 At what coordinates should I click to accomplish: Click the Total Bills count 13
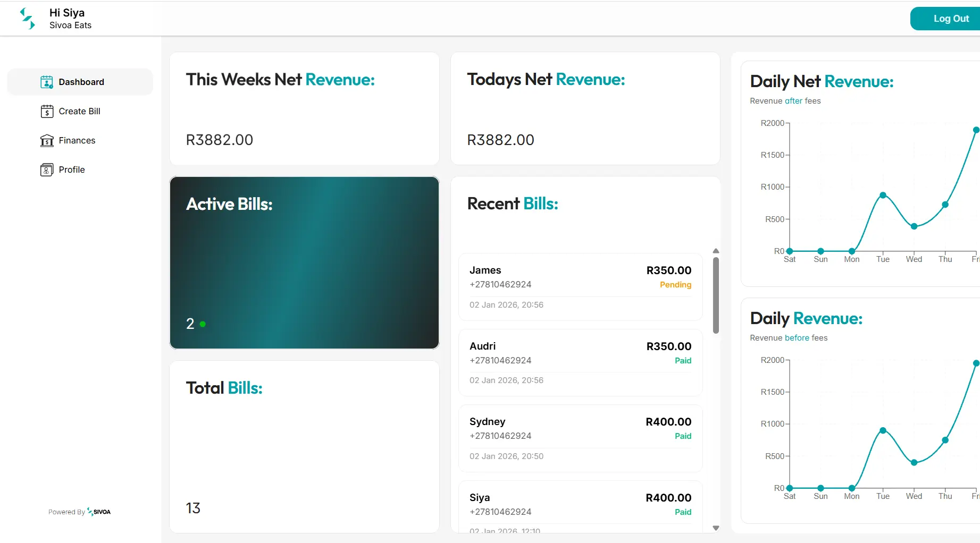193,508
